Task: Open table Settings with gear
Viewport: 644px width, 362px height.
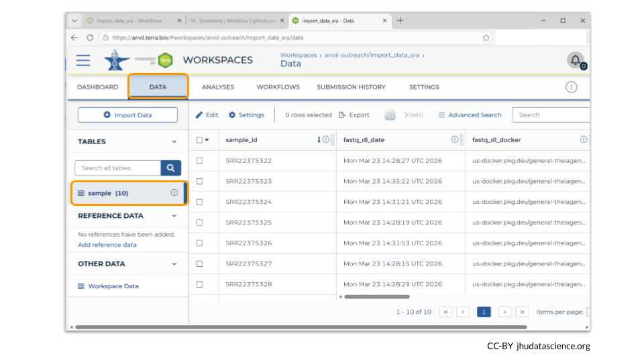Action: 246,115
